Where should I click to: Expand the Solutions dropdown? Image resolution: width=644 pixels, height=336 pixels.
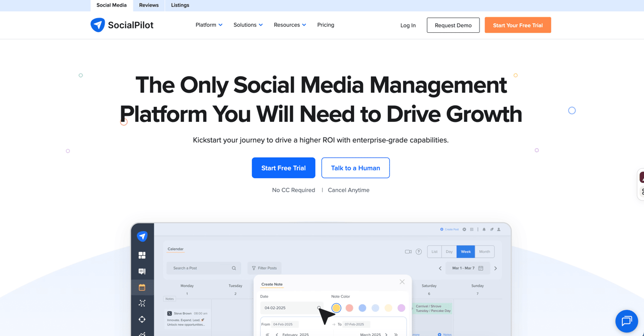click(248, 25)
